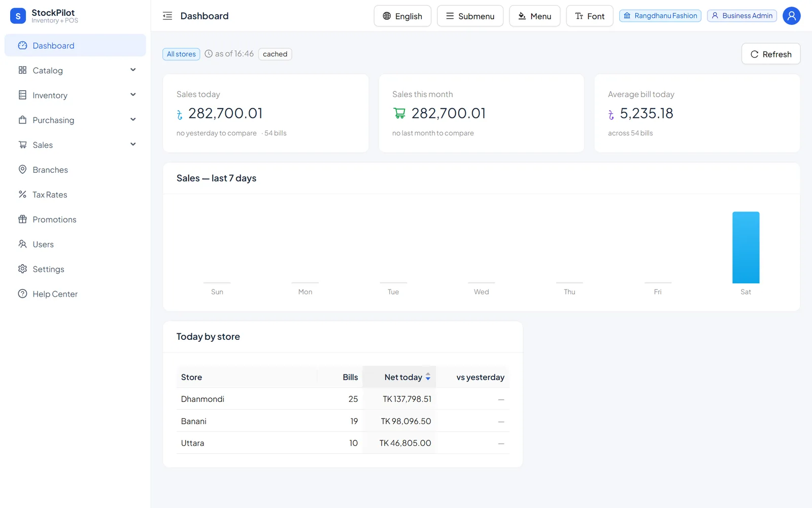Open Branches page from sidebar
Image resolution: width=812 pixels, height=508 pixels.
75,170
